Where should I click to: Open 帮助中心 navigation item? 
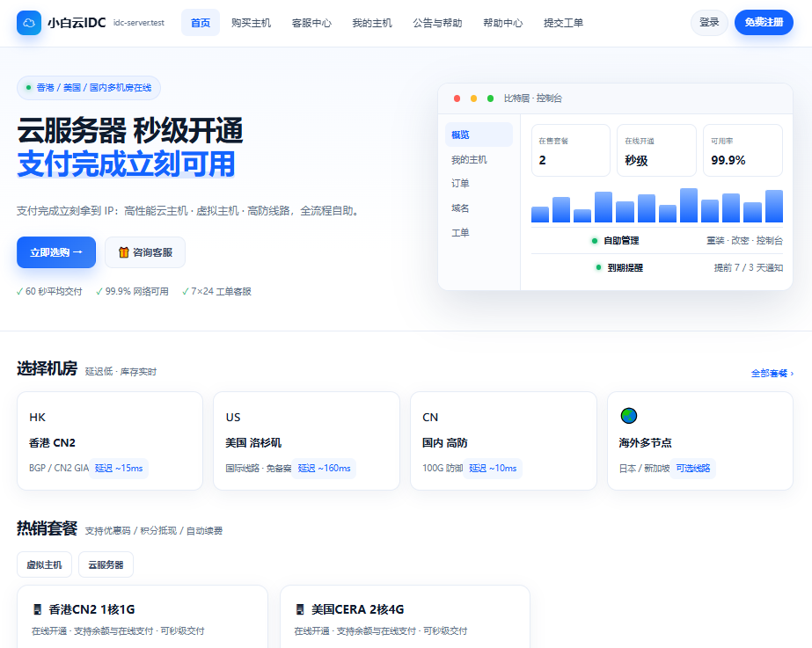pos(503,23)
